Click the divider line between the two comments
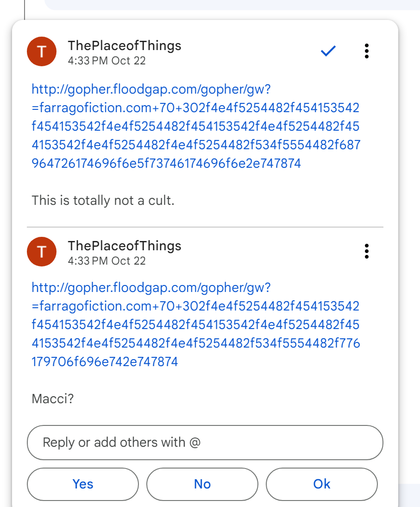Screen dimensions: 420x507 [x=205, y=227]
